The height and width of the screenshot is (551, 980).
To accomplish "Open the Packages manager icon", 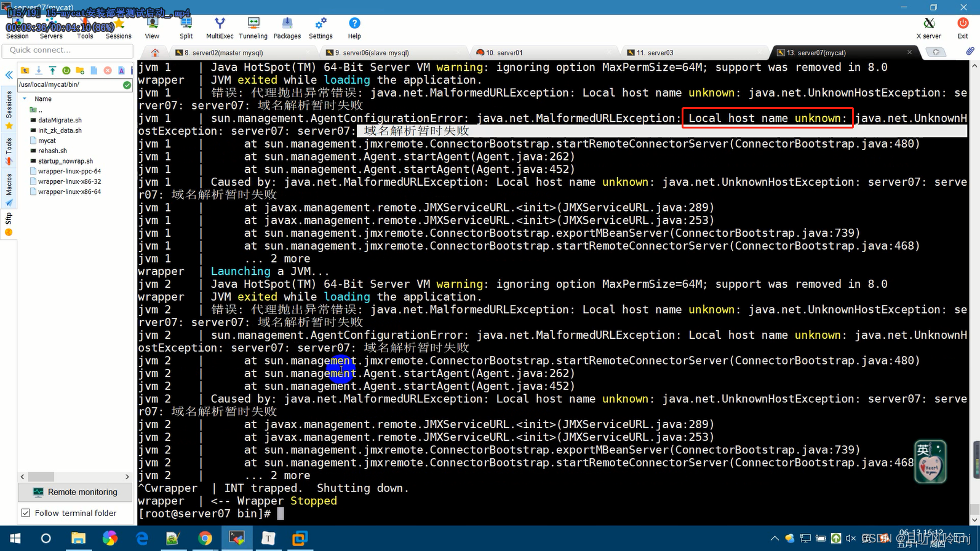I will coord(287,28).
